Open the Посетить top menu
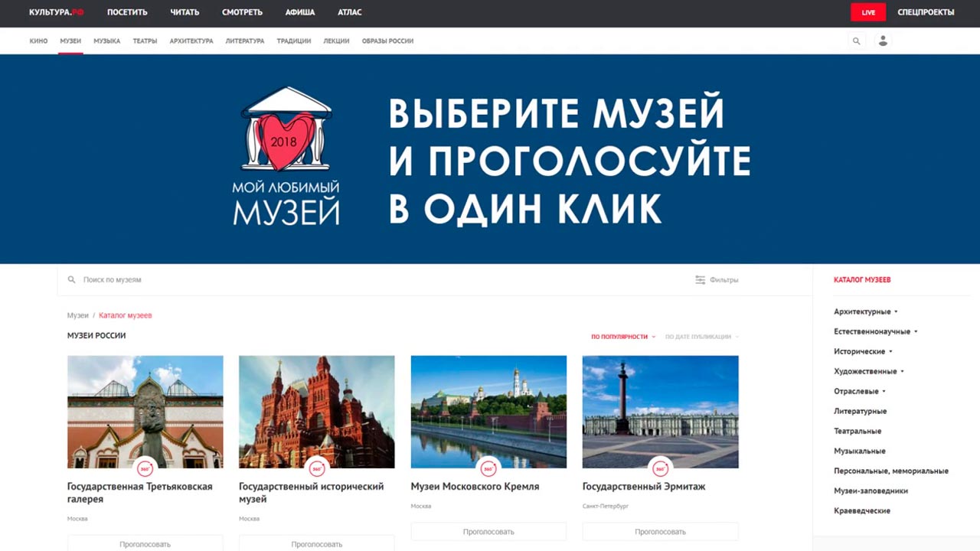The width and height of the screenshot is (980, 551). [x=127, y=12]
